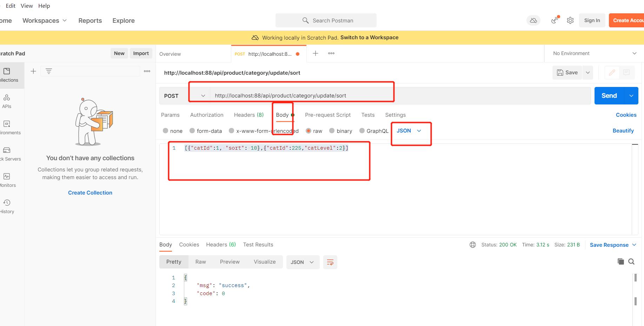Send the POST request
This screenshot has height=326, width=644.
coord(609,96)
